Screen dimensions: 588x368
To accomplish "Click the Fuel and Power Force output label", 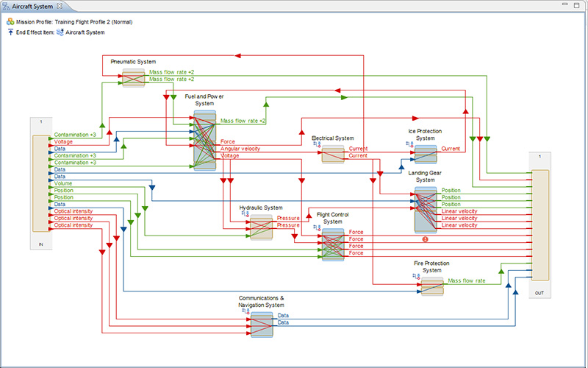I will coord(228,141).
